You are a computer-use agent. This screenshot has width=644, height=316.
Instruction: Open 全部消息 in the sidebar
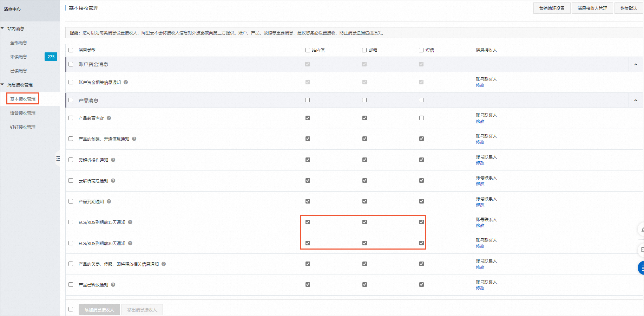point(19,43)
